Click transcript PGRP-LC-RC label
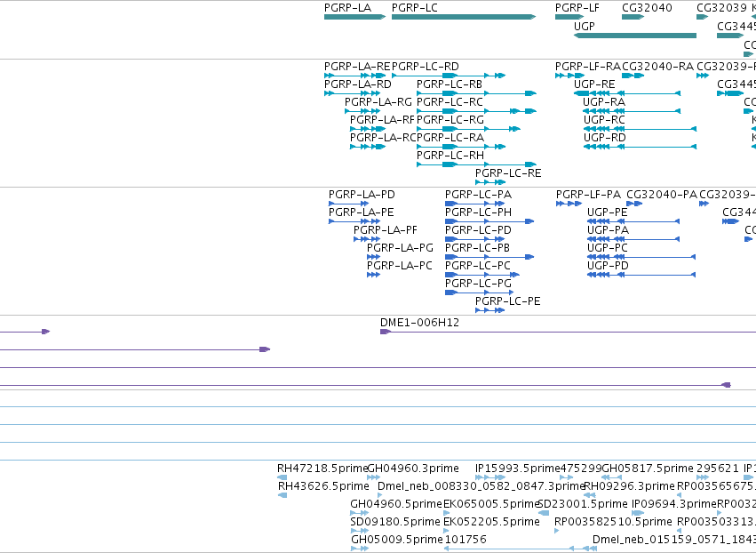 450,102
